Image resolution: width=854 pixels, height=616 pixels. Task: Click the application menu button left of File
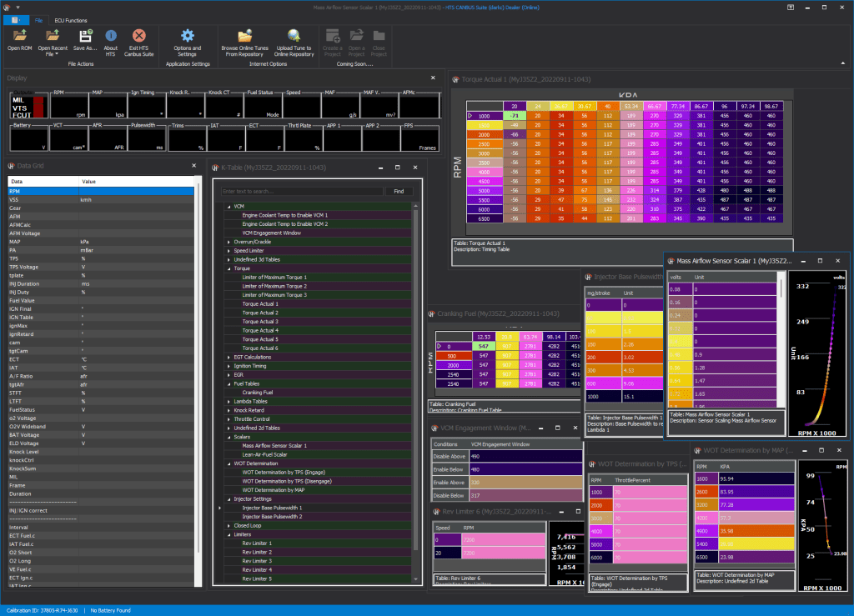click(x=15, y=18)
